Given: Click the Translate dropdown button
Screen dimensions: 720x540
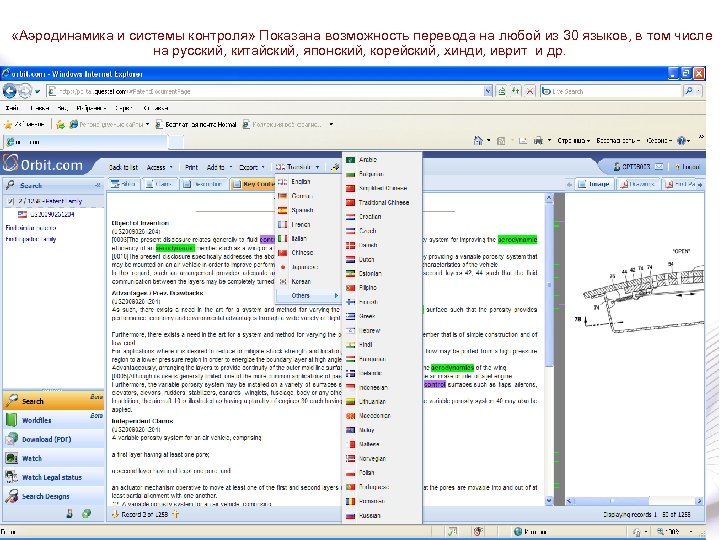Looking at the screenshot, I should pos(298,167).
